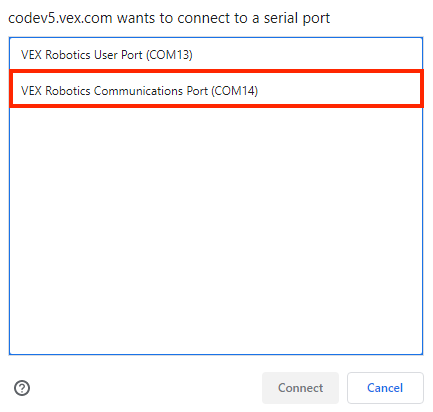Click the Connect button
433x412 pixels.
(x=300, y=388)
